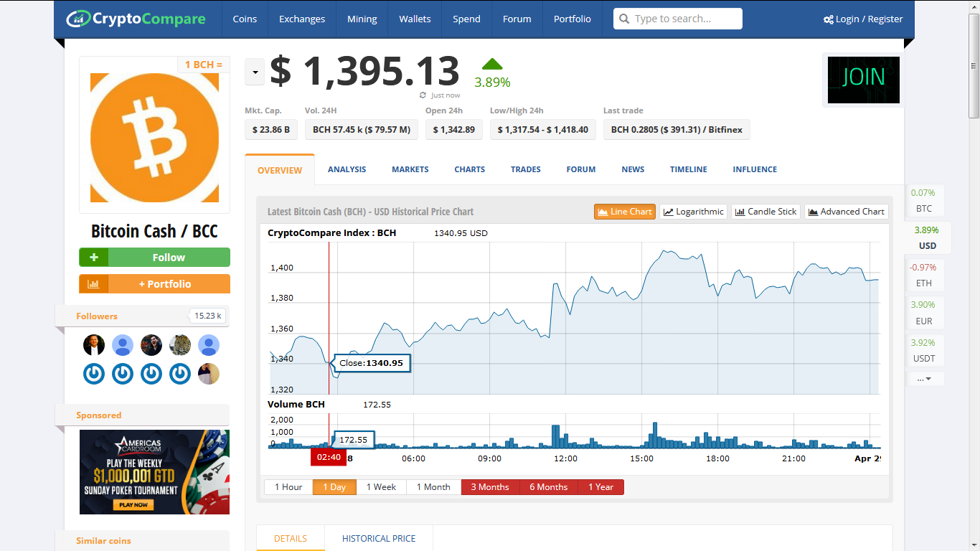Select the 1 Year time range
The image size is (980, 551).
pos(601,487)
